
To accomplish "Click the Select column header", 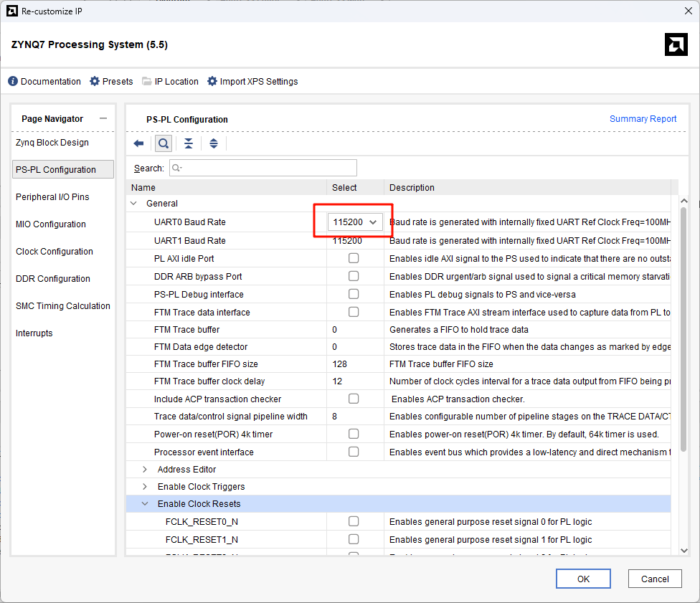I will pos(355,187).
